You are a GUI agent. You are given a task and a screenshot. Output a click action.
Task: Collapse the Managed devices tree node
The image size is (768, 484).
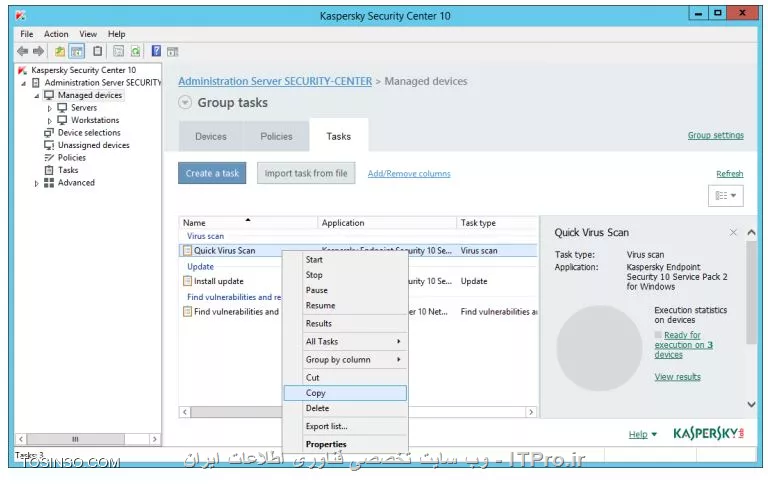pyautogui.click(x=37, y=96)
